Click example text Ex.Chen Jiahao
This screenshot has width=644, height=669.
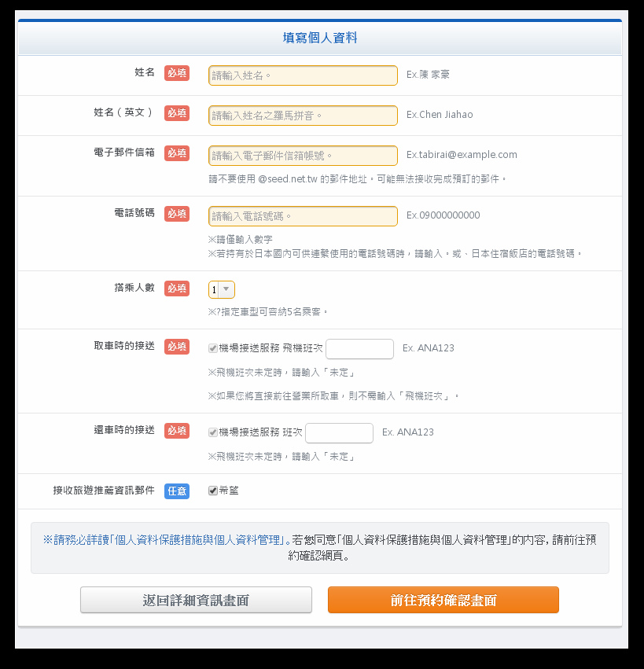click(440, 114)
